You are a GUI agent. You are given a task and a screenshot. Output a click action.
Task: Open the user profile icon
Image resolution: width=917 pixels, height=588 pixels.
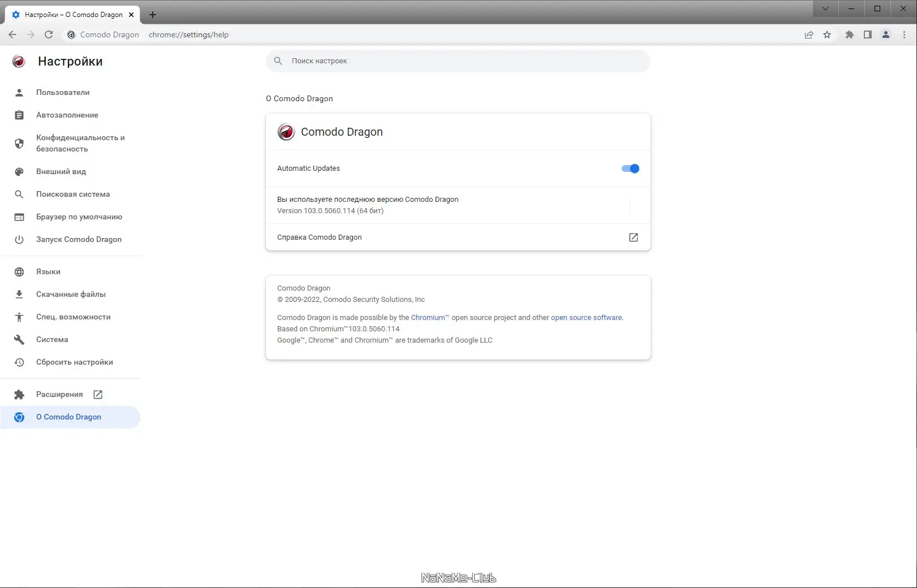click(x=886, y=34)
